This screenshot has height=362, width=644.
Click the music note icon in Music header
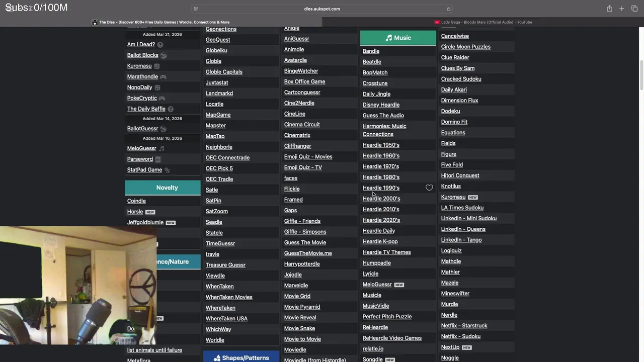click(x=388, y=38)
